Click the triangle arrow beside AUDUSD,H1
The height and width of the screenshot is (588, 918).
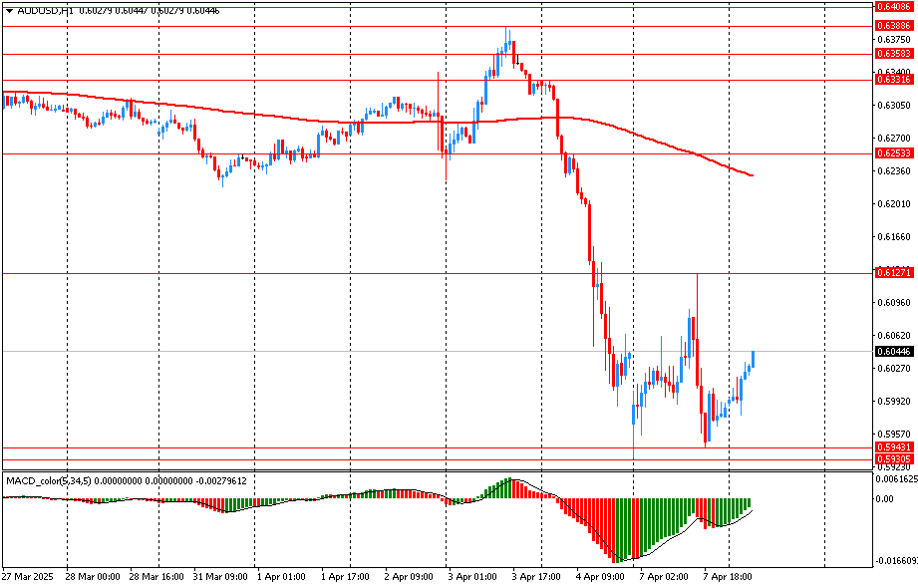click(x=9, y=10)
